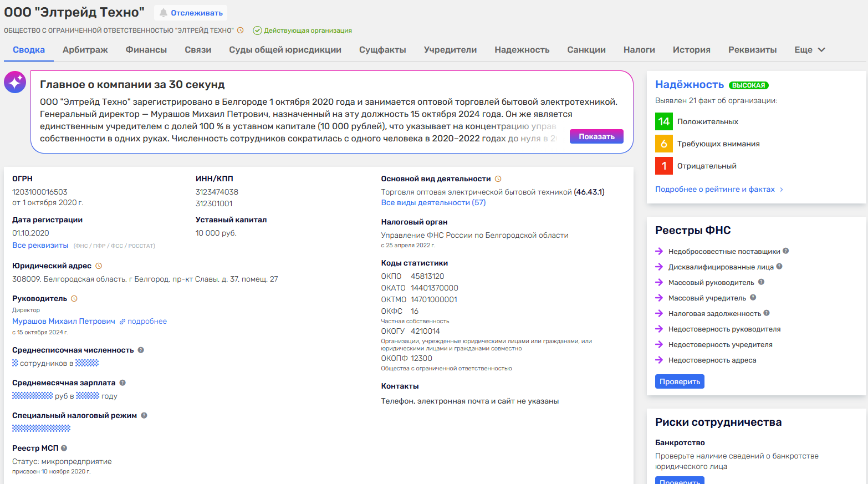
Task: Open the Учредители tab
Action: (x=450, y=49)
